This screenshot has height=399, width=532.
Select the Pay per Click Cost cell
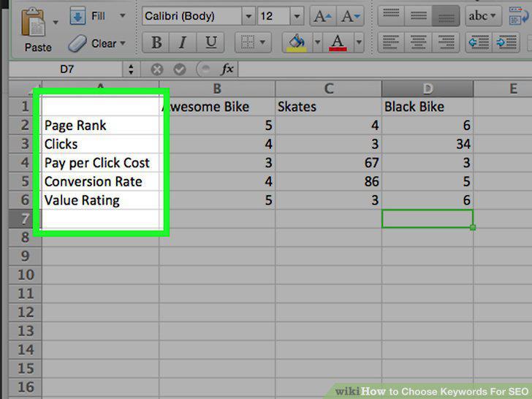(x=100, y=163)
